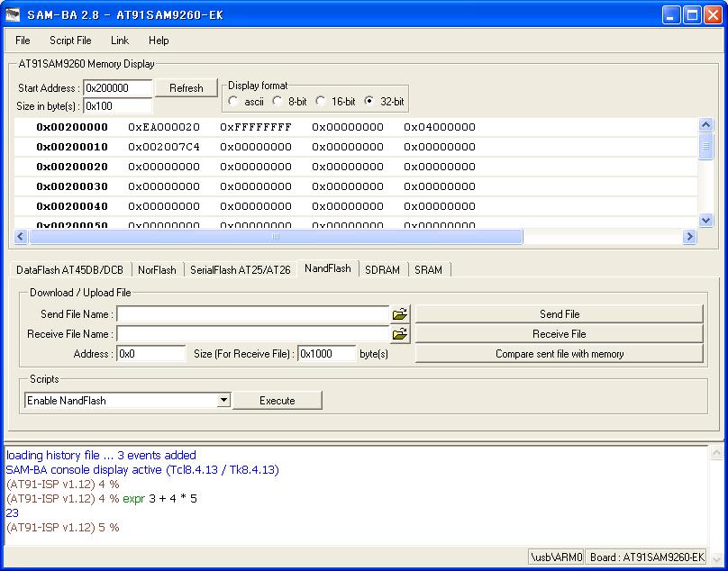Open the Link menu
This screenshot has width=728, height=571.
click(x=120, y=41)
